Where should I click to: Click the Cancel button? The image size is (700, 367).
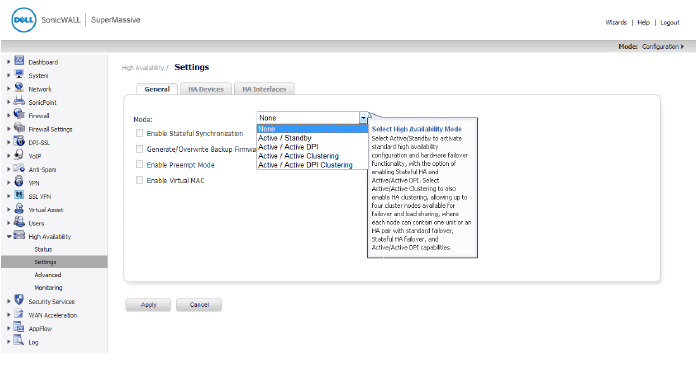click(199, 304)
